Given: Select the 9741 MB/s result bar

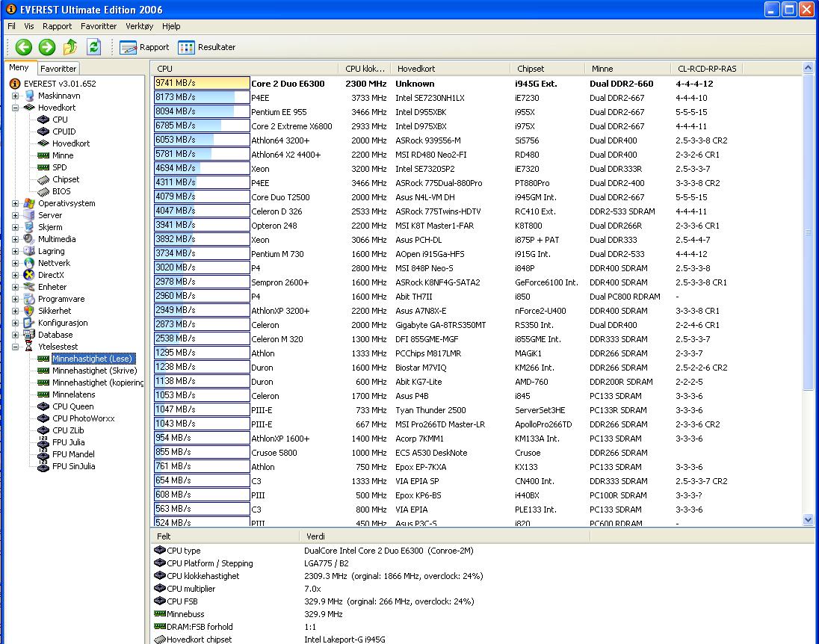Looking at the screenshot, I should click(x=202, y=83).
